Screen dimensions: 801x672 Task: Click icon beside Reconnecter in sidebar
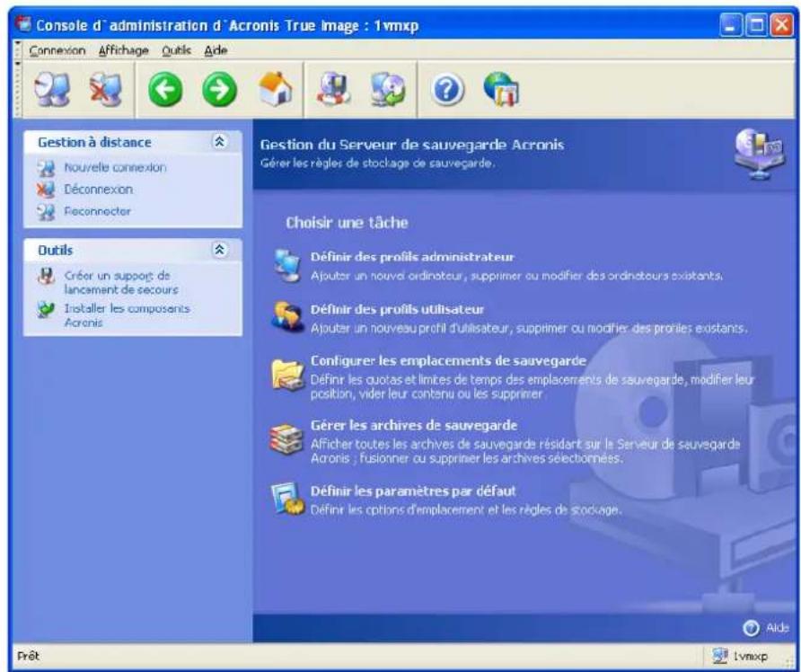pyautogui.click(x=46, y=211)
